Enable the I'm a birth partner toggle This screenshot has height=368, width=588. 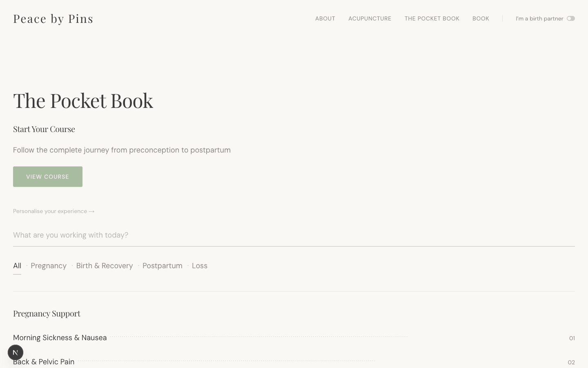[x=570, y=18]
